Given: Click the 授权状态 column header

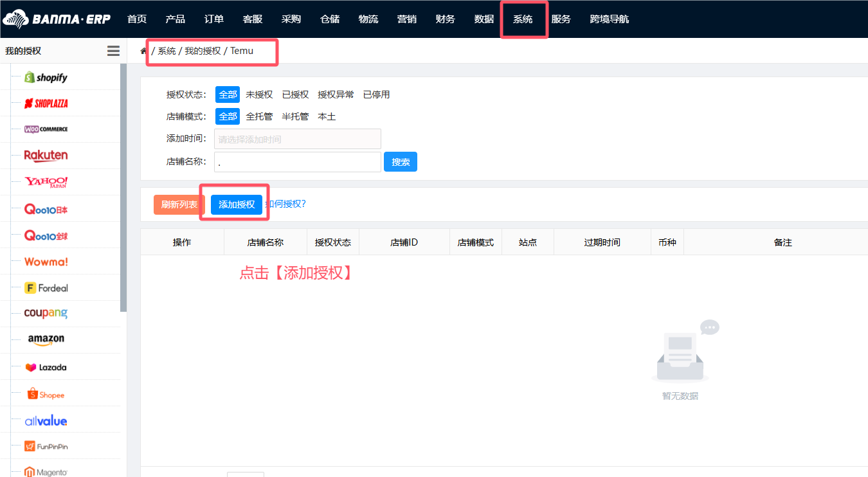Looking at the screenshot, I should 333,242.
